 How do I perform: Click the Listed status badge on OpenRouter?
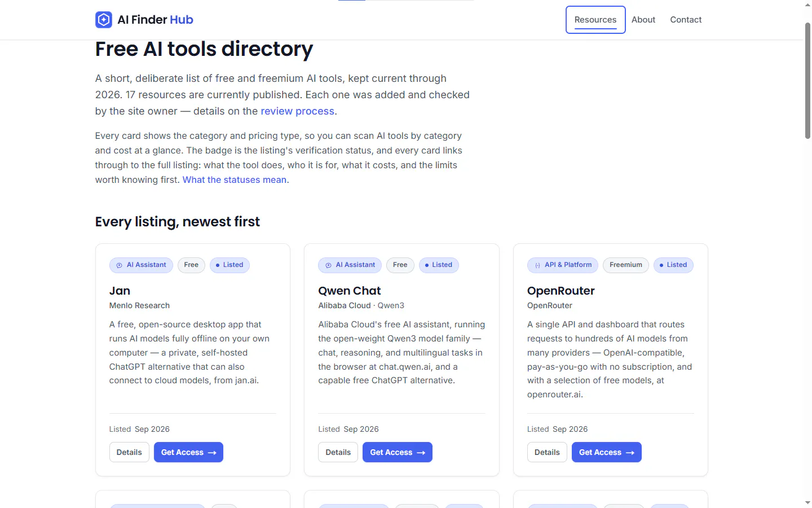pos(673,265)
